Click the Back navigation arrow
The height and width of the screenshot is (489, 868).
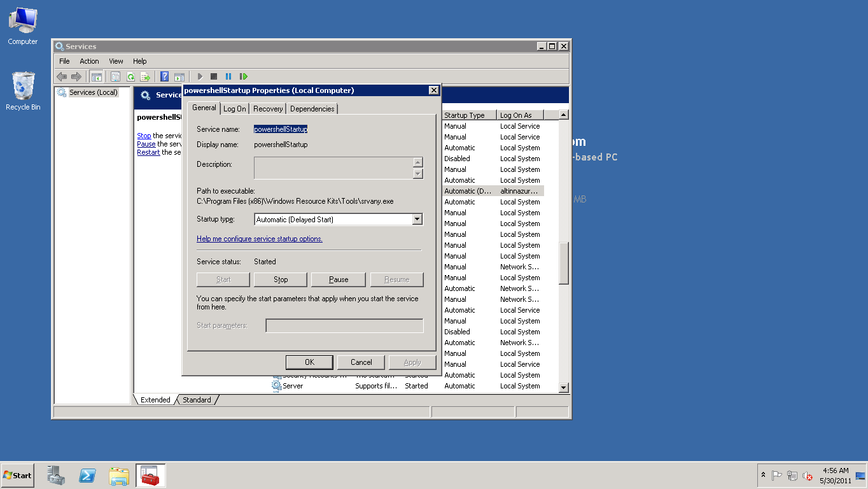62,76
